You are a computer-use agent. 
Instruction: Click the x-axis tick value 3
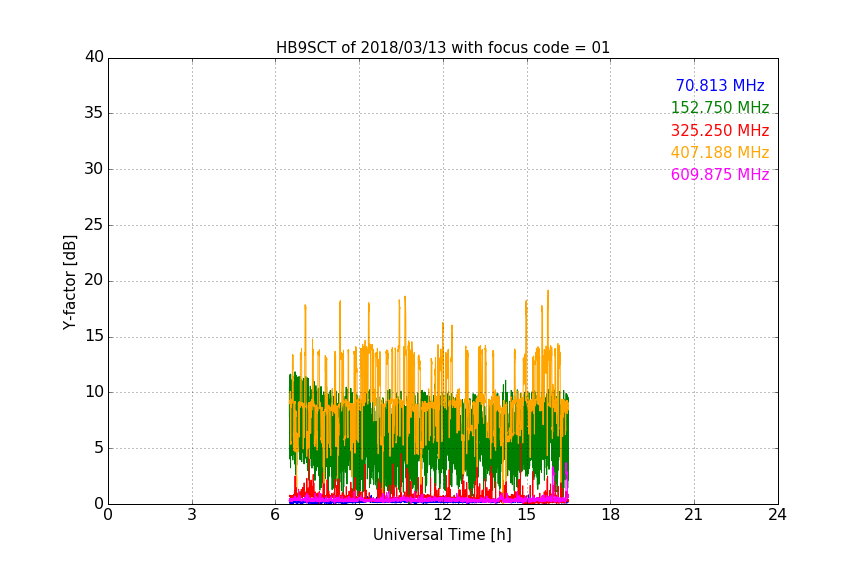pyautogui.click(x=192, y=515)
